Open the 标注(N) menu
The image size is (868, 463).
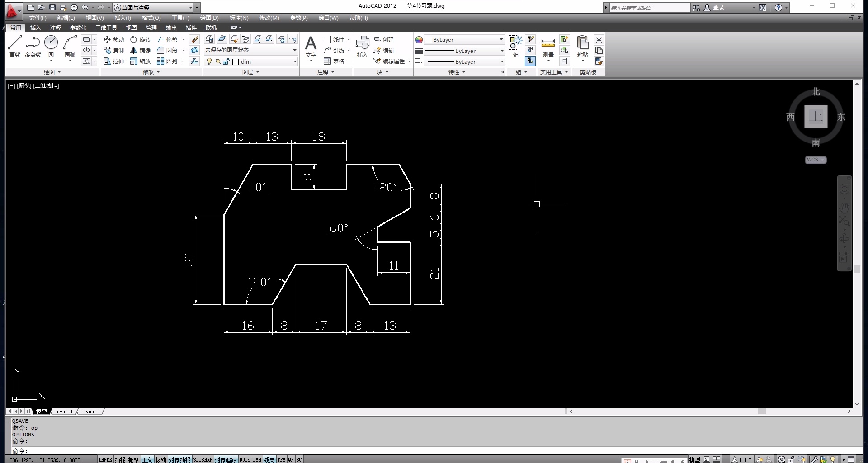coord(239,18)
